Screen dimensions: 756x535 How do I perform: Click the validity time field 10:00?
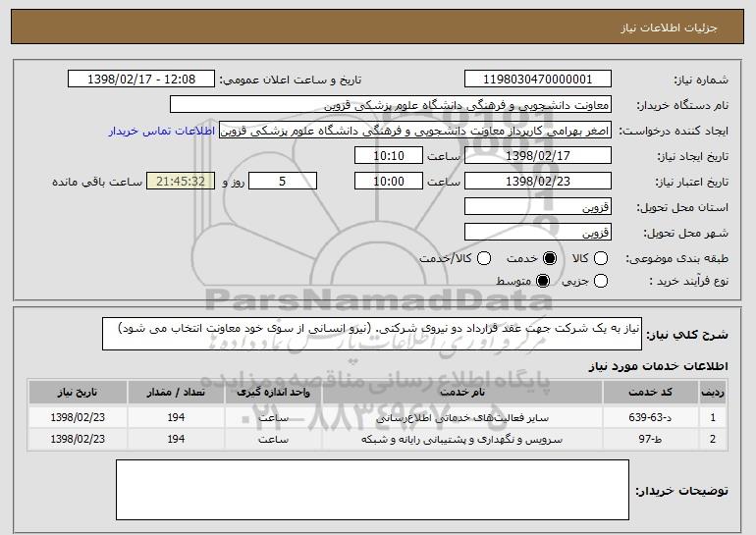(389, 182)
